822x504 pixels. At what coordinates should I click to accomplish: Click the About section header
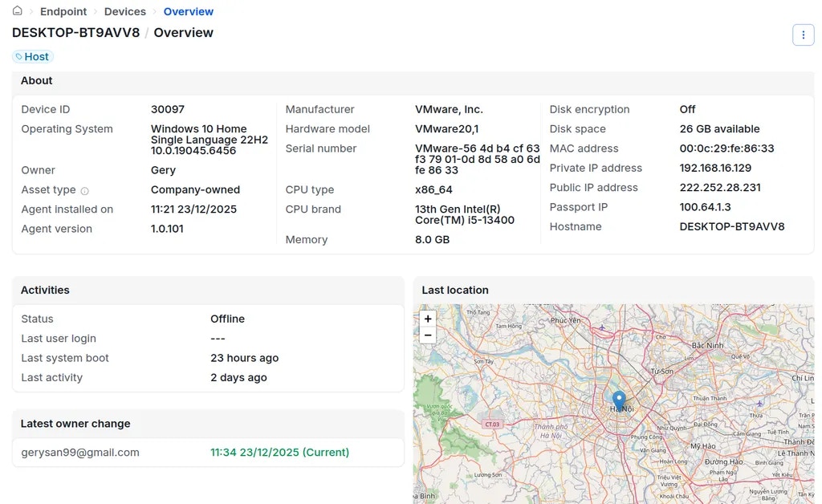36,80
